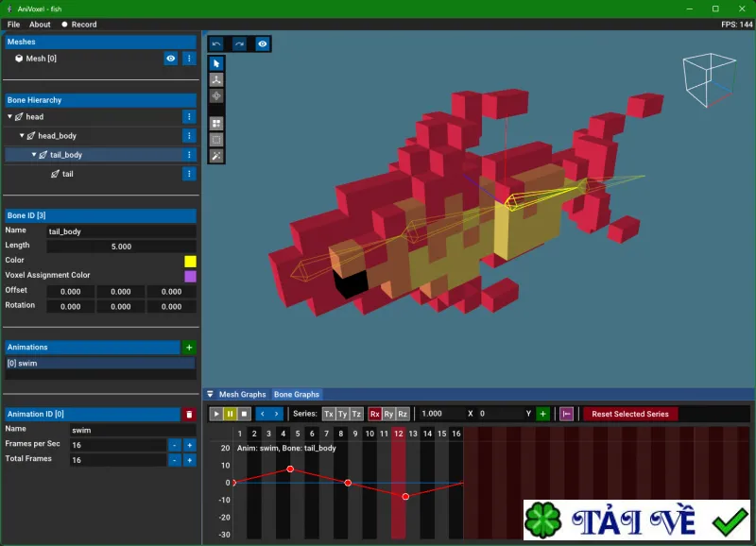
Task: Select the bone axis tool
Action: (216, 80)
